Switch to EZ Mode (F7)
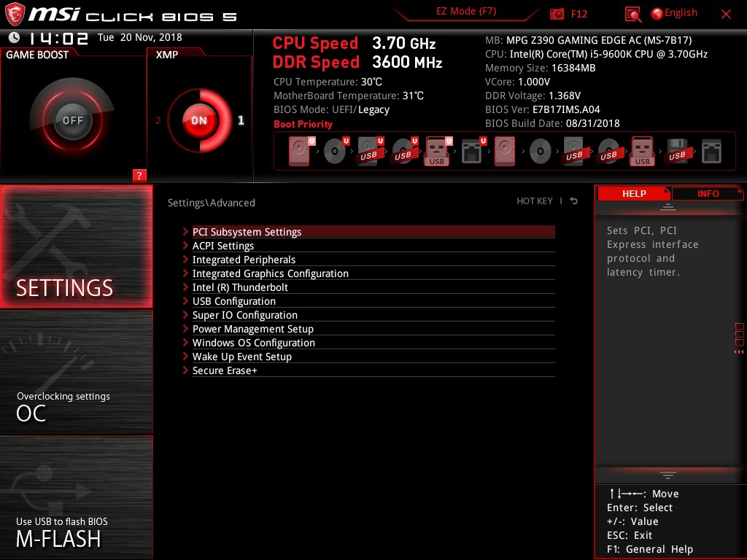Viewport: 747px width, 560px height. (466, 12)
